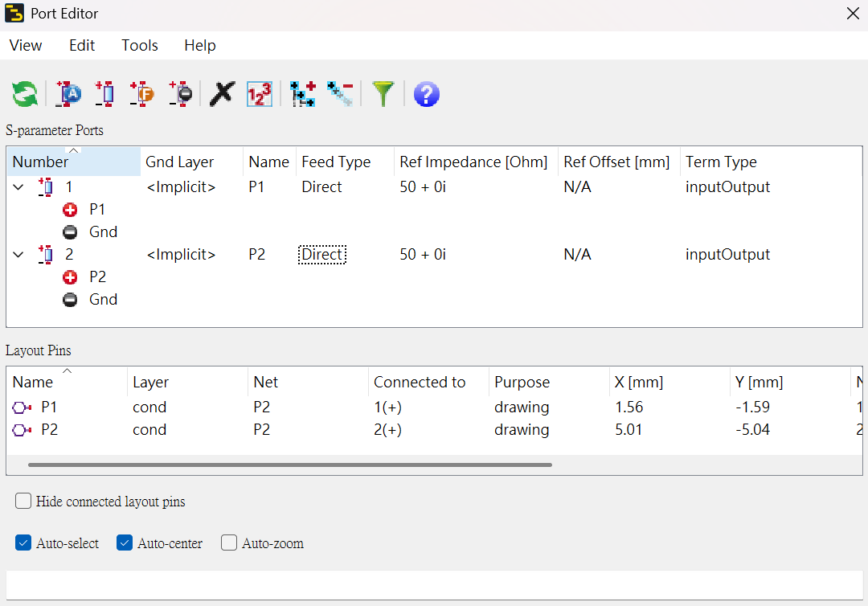The height and width of the screenshot is (606, 868).
Task: Open the Direct feed type cell of port 2
Action: [322, 255]
